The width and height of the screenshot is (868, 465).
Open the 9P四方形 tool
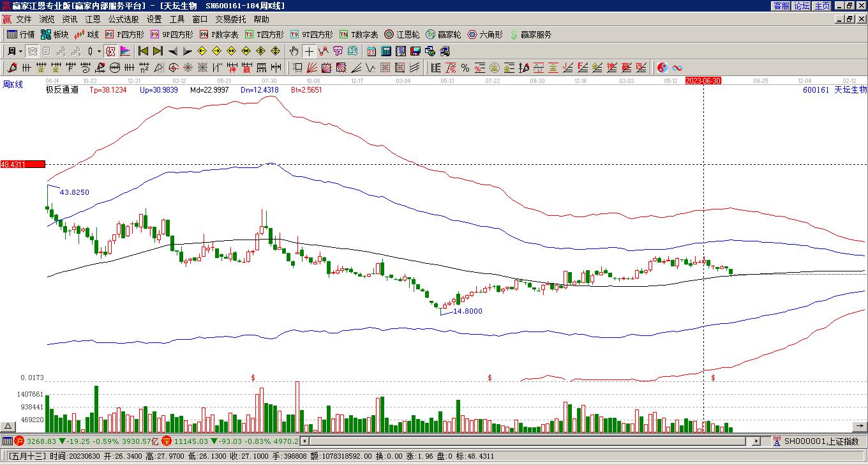[171, 34]
